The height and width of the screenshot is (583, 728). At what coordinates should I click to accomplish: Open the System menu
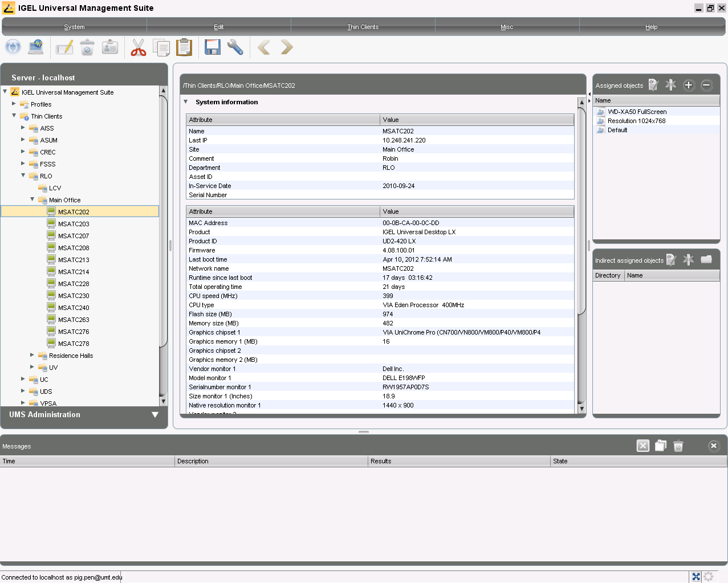tap(74, 27)
